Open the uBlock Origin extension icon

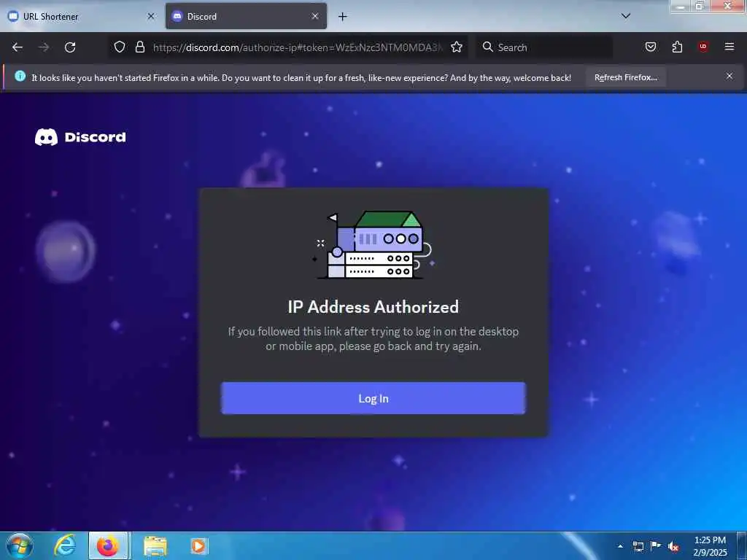tap(703, 47)
